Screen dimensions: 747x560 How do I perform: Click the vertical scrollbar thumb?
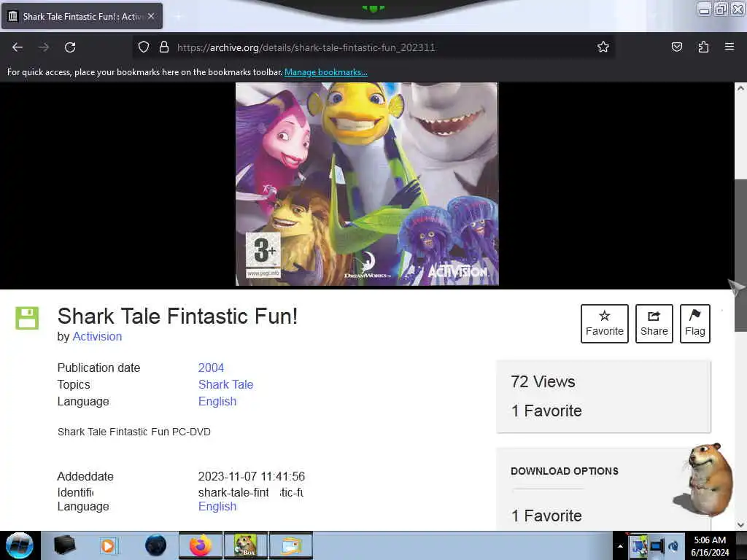coord(740,255)
